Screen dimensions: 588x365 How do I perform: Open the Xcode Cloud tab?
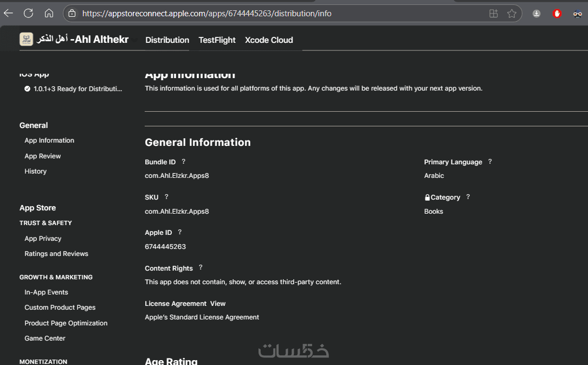[269, 40]
